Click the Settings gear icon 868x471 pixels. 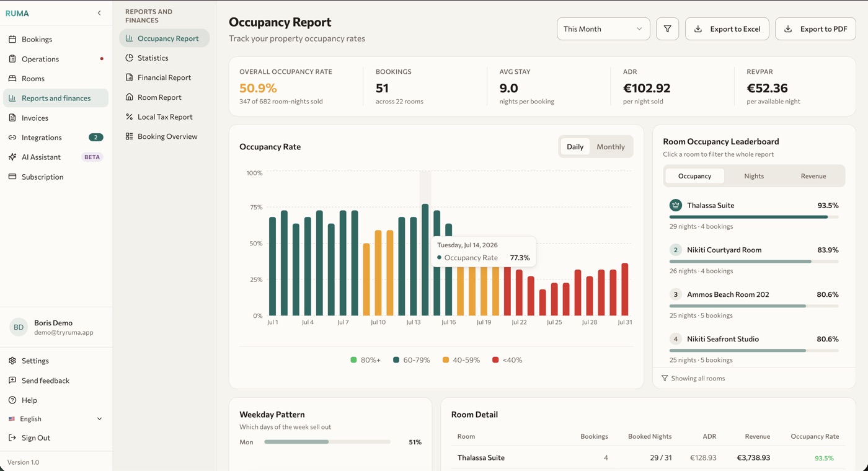pyautogui.click(x=12, y=361)
